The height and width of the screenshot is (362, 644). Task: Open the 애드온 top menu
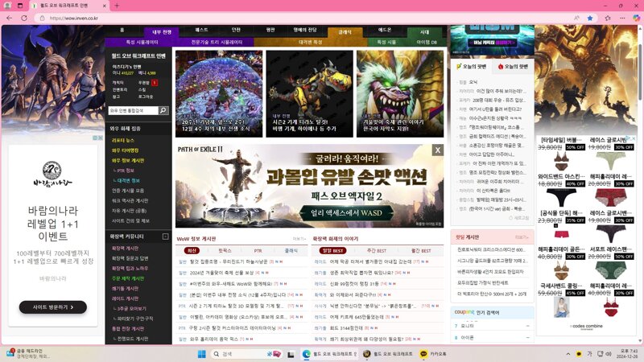coord(385,30)
